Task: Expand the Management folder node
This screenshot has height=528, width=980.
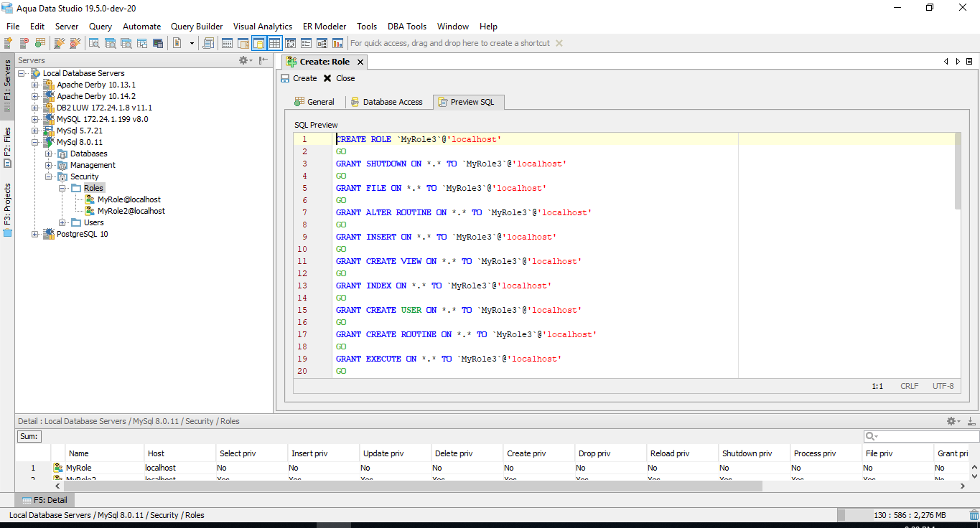Action: (x=49, y=165)
